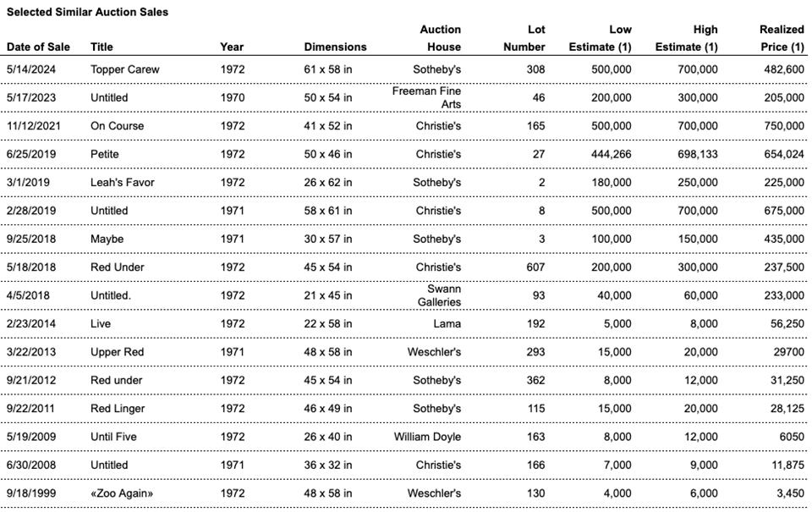This screenshot has height=512, width=812.
Task: Click the 'Lama' auction house cell
Action: pos(447,323)
